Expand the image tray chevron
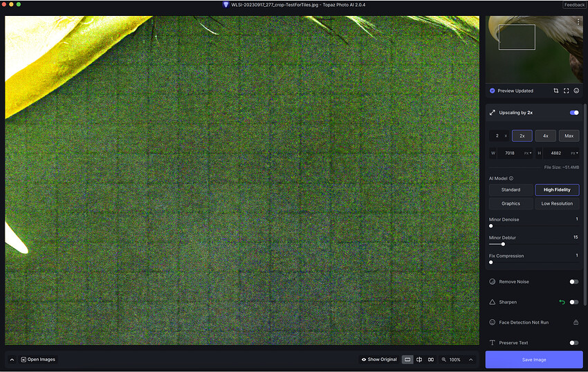This screenshot has height=372, width=588. point(12,360)
